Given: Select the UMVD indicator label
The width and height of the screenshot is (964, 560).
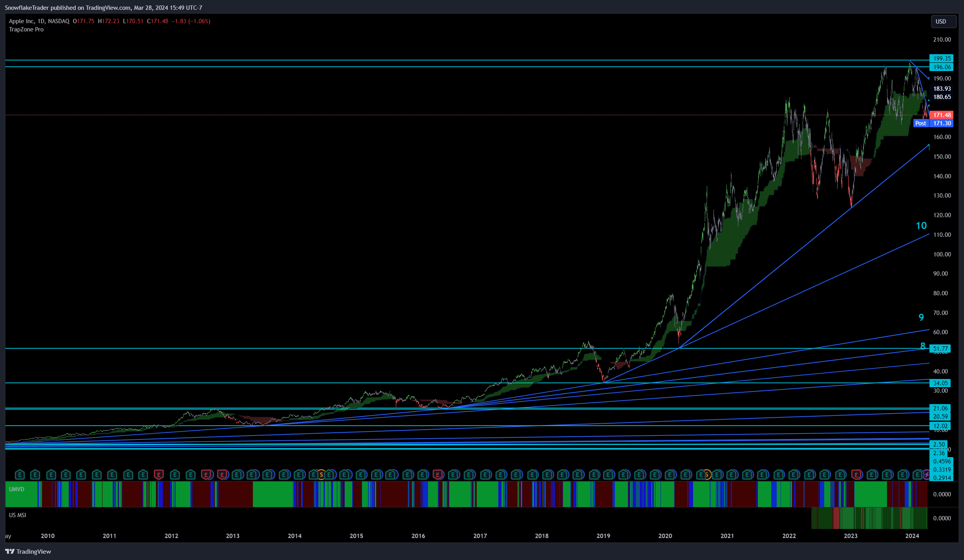Looking at the screenshot, I should (16, 489).
